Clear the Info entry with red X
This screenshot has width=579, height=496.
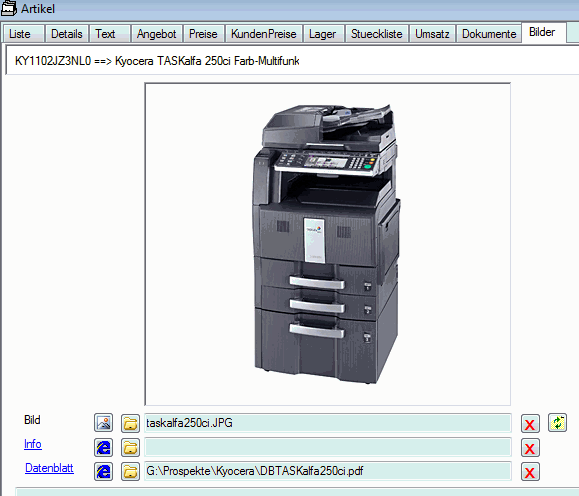click(530, 448)
